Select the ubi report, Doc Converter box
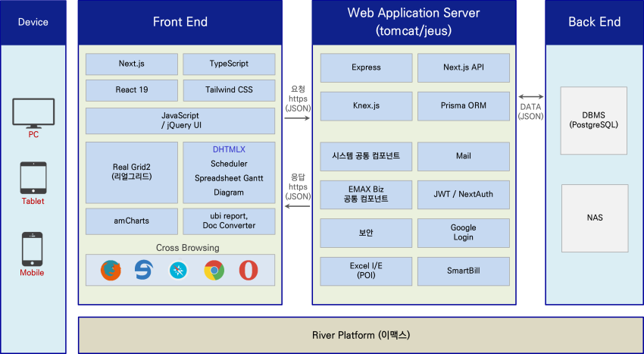The image size is (644, 354). point(229,221)
